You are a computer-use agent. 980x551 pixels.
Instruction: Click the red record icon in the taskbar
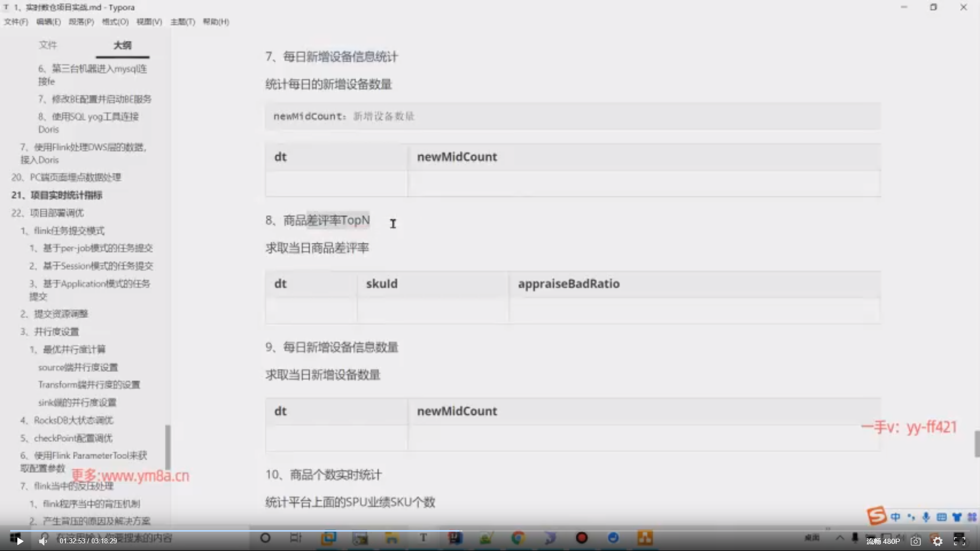tap(581, 538)
